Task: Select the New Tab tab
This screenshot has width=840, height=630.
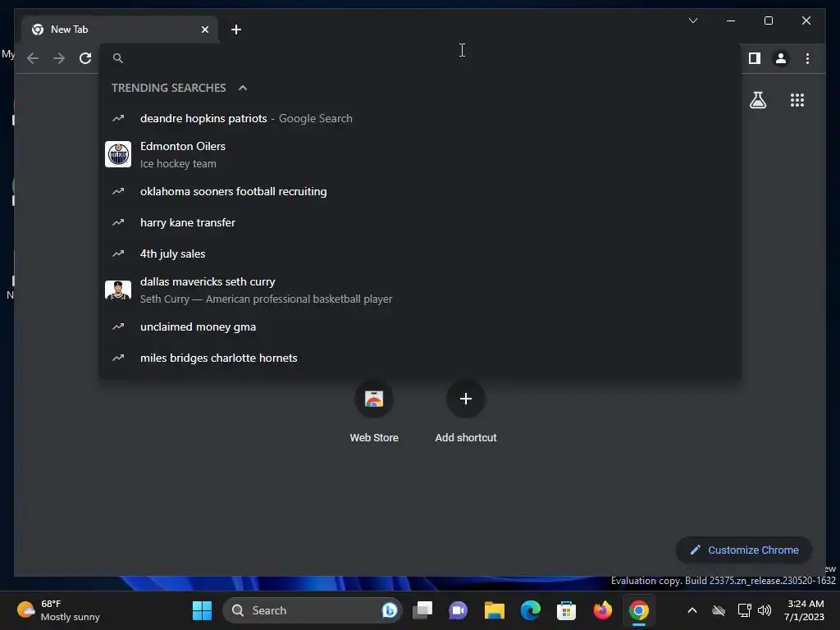Action: click(x=120, y=30)
